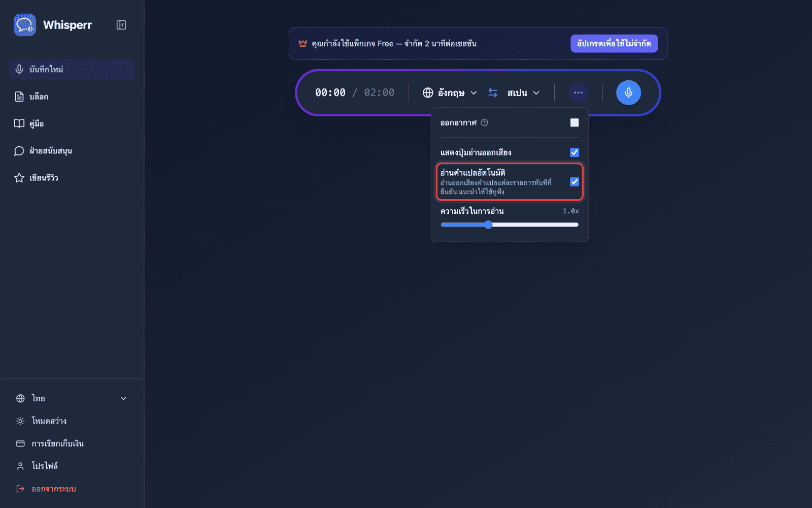
Task: Open the สเปน target language dropdown
Action: 523,92
